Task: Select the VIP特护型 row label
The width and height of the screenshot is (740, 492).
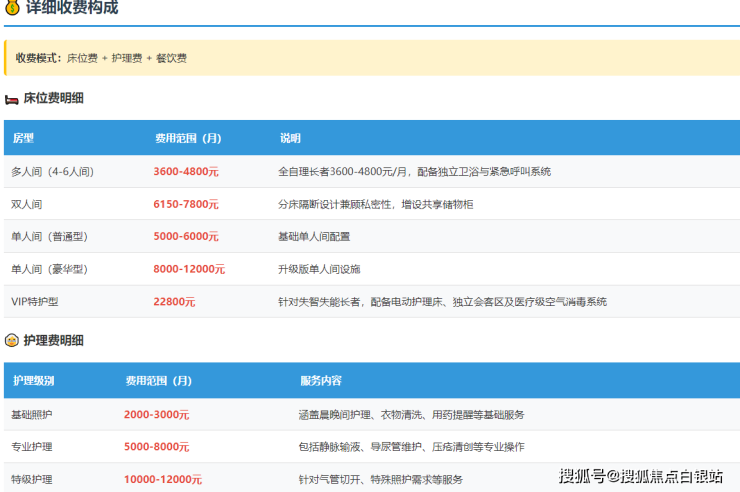Action: (35, 302)
